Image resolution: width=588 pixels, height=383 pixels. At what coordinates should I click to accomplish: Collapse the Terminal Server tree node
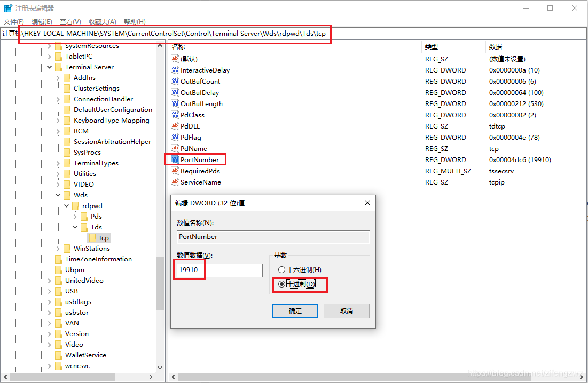(x=50, y=67)
